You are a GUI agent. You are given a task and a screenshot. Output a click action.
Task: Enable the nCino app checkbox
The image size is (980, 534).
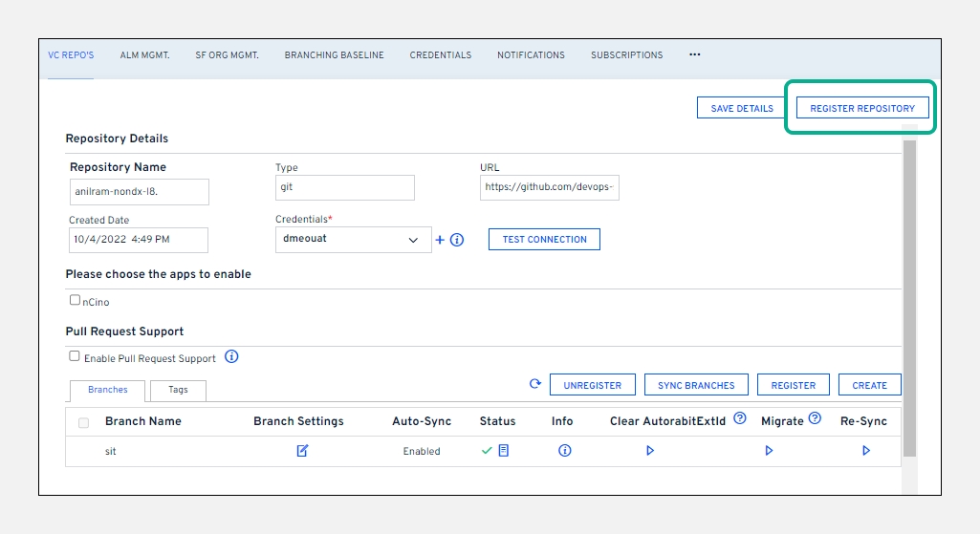[75, 300]
